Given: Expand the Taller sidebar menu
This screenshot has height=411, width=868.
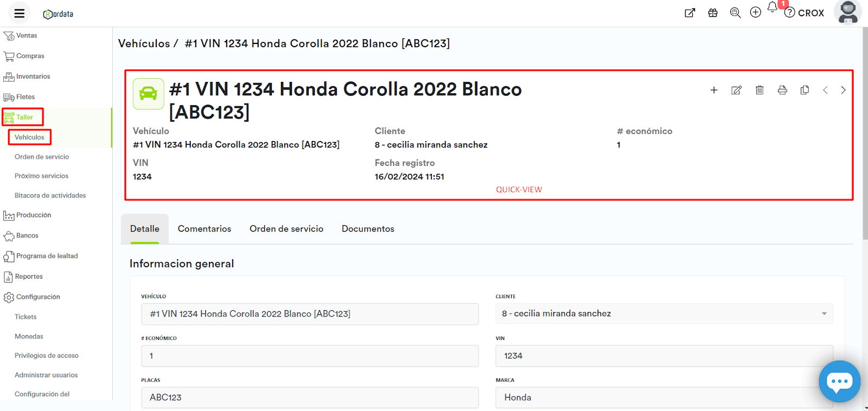Looking at the screenshot, I should coord(24,117).
